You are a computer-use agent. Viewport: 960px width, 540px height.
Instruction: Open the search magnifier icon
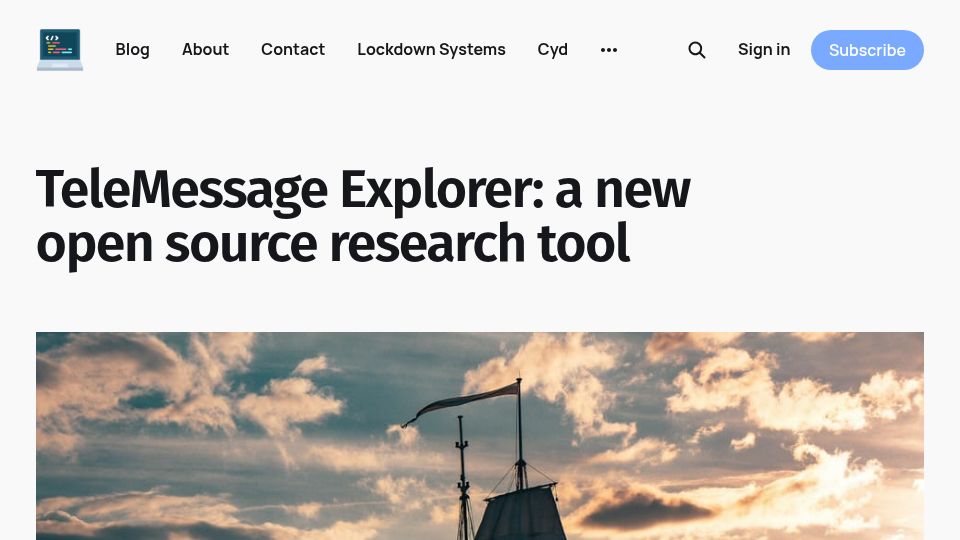(697, 50)
